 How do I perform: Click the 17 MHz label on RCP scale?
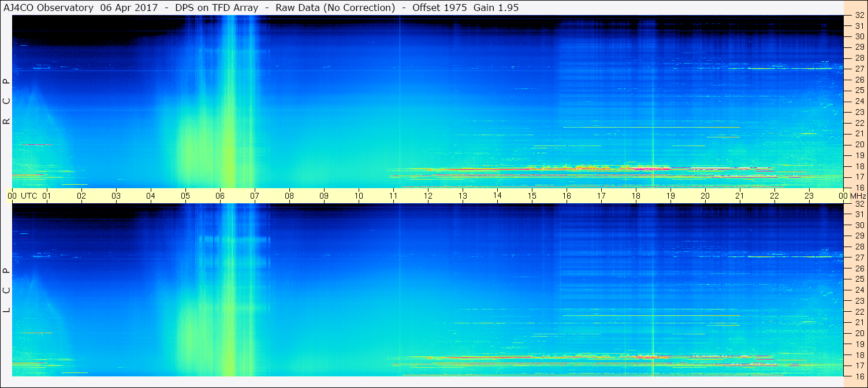[859, 177]
